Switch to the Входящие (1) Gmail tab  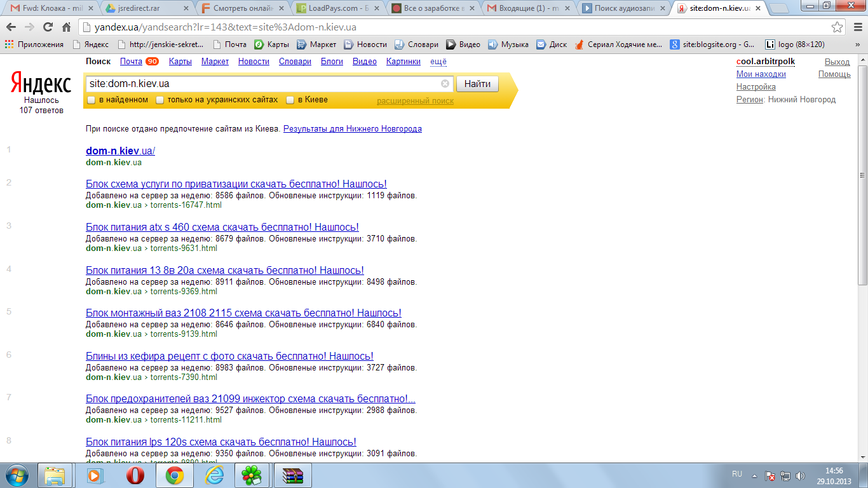click(528, 9)
